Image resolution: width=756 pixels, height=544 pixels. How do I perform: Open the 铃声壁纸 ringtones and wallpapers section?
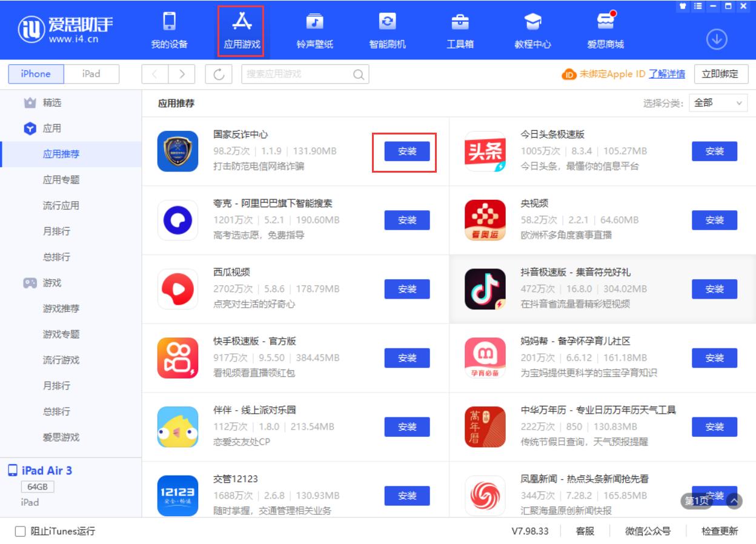tap(315, 30)
